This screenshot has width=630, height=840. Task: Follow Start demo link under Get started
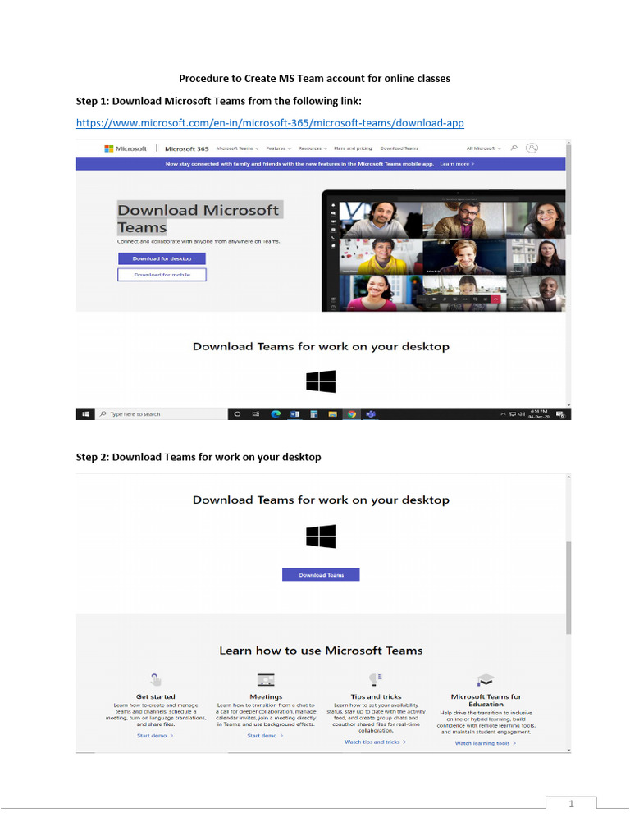pos(155,736)
